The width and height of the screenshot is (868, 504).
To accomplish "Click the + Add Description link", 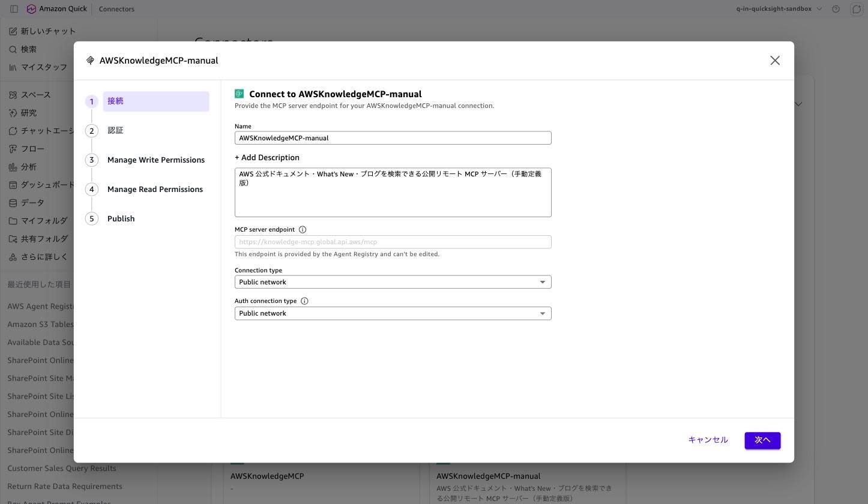I will click(267, 158).
